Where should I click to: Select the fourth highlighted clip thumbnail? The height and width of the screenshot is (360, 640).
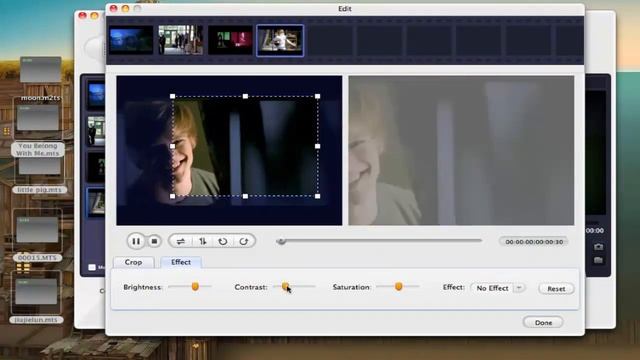(x=280, y=40)
